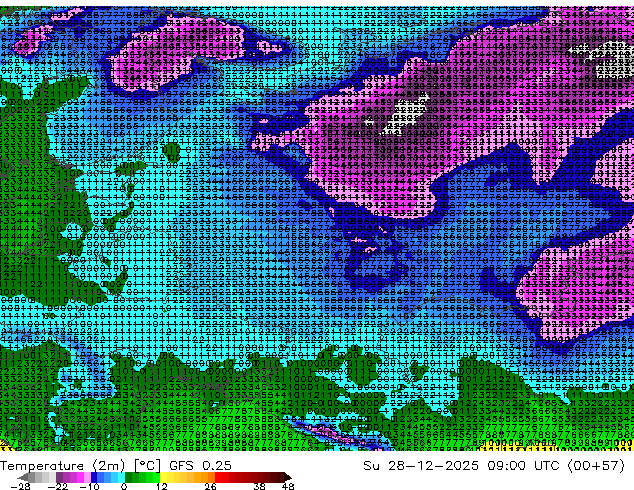This screenshot has width=634, height=490.
Task: Pick the bright red legend swatch right of 26
Action: 218,477
